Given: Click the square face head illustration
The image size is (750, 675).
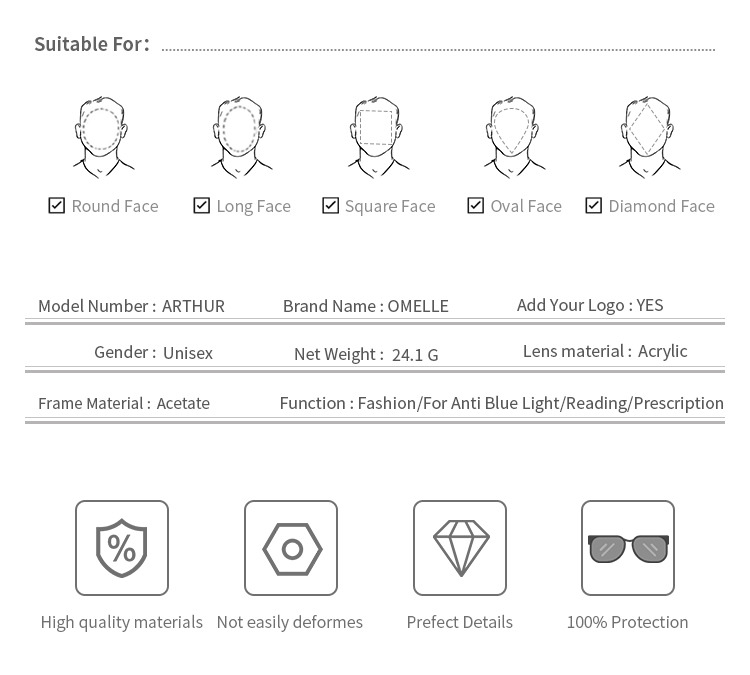Looking at the screenshot, I should [x=377, y=136].
